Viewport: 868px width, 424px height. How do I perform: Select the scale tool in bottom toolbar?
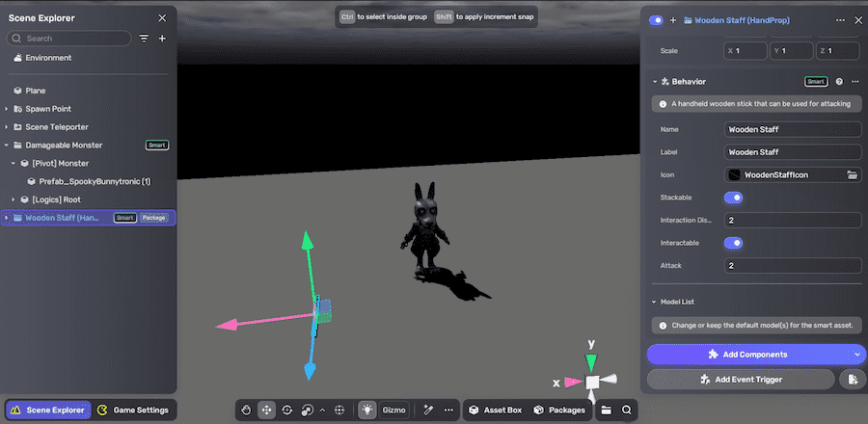307,410
